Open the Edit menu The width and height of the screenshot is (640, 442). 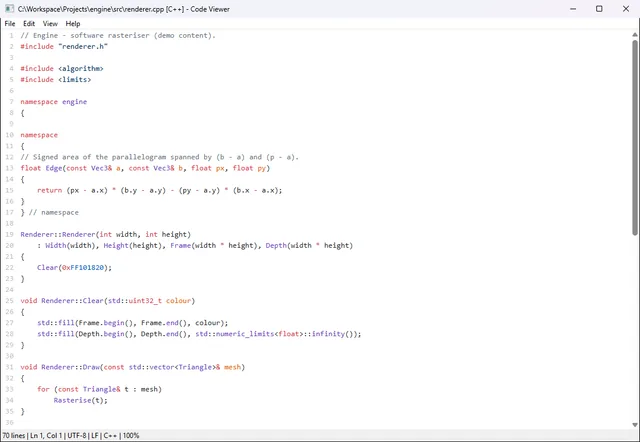pyautogui.click(x=29, y=24)
